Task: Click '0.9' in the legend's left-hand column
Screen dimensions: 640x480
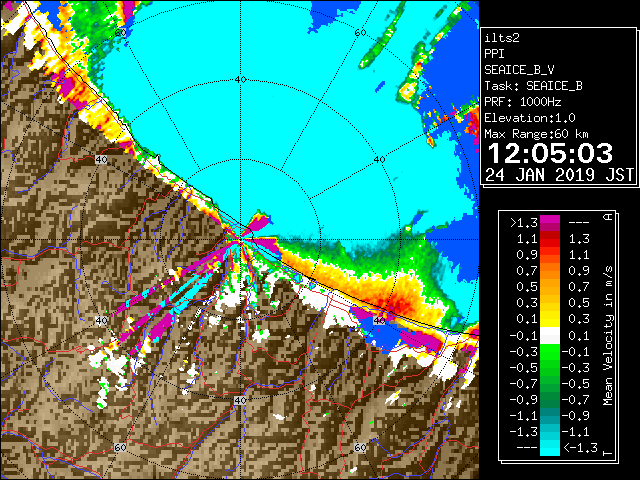Action: [527, 255]
